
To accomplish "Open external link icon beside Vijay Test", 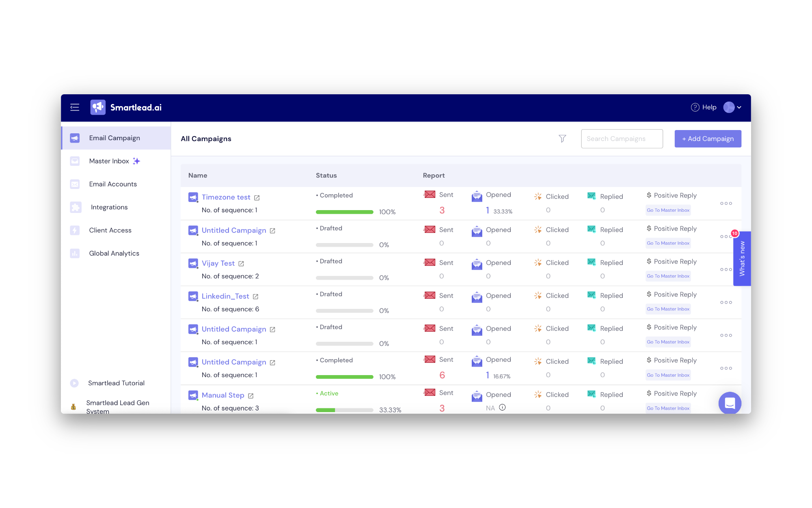I will point(241,264).
